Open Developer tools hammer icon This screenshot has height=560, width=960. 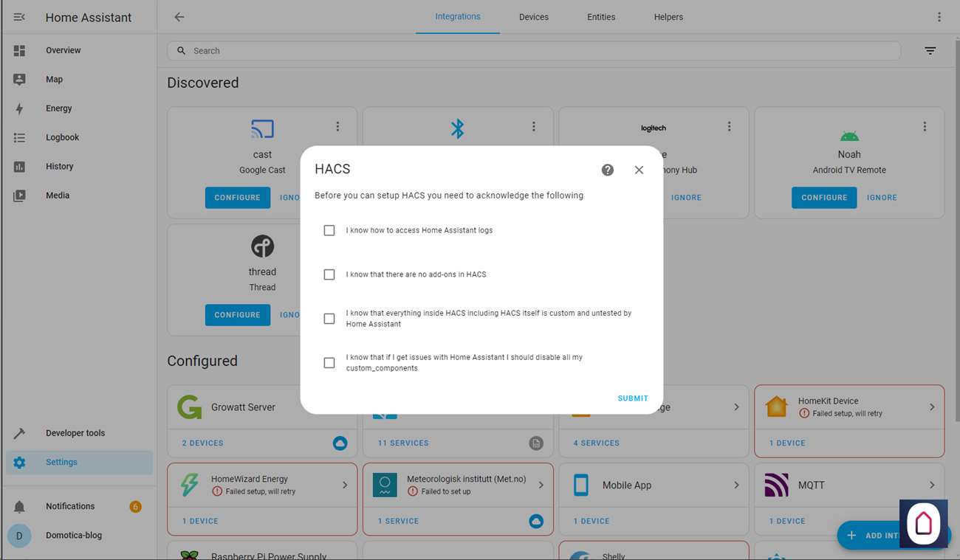coord(19,433)
